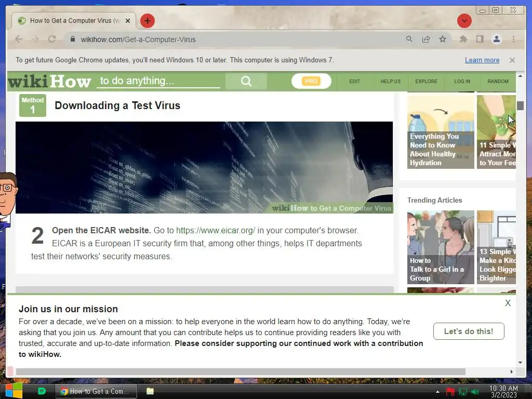Click the Let's do this! button
Screen dimensions: 532x399
(469, 331)
